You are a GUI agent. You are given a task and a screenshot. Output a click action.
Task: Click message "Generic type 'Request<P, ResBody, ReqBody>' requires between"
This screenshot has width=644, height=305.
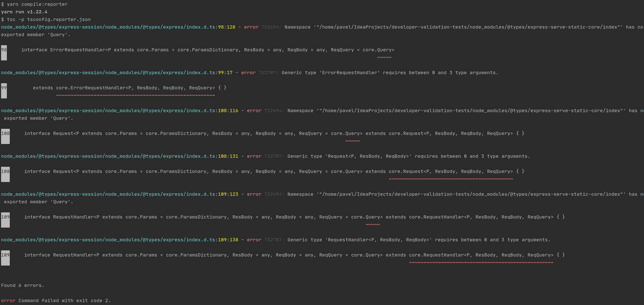pos(409,156)
